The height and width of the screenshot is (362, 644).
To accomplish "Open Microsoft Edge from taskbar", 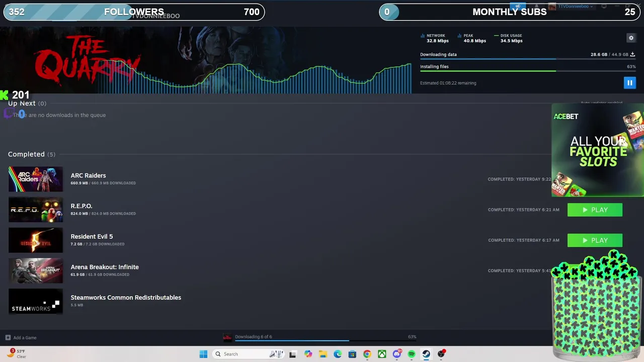I will click(x=338, y=354).
